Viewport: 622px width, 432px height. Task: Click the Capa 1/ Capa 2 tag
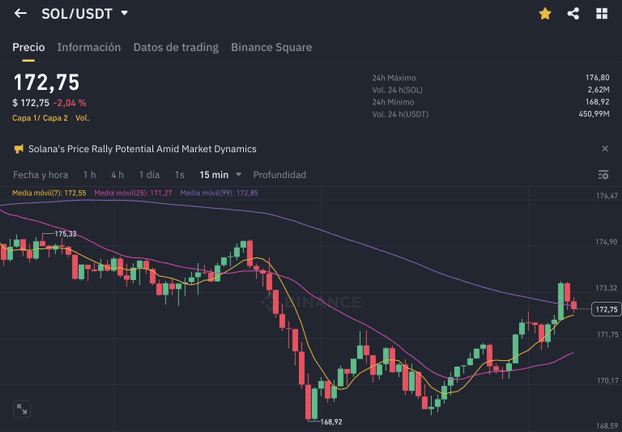point(40,118)
